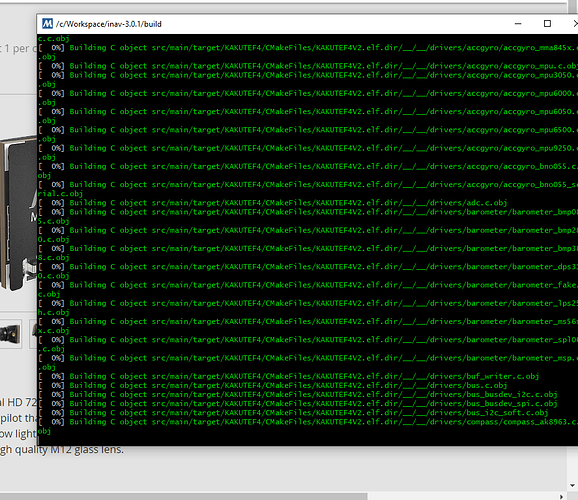Screen dimensions: 578x500
Task: Select the first product thumbnail image
Action: [10, 334]
